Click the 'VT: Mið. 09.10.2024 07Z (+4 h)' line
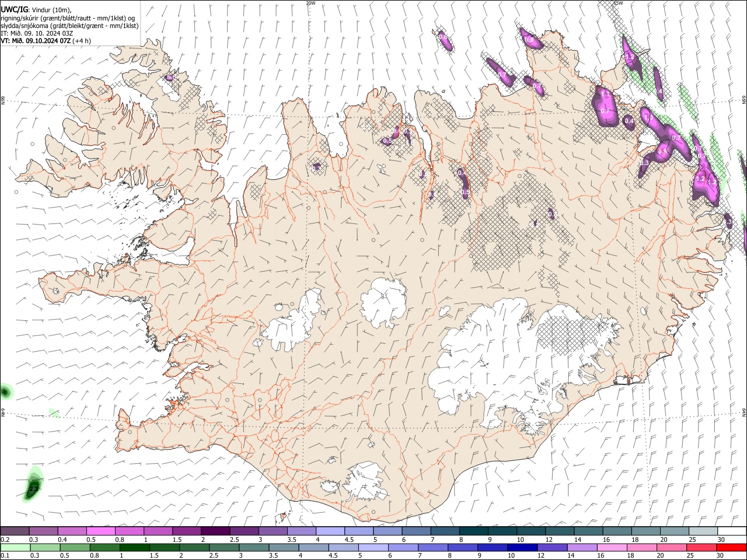747x560 pixels. pyautogui.click(x=46, y=41)
